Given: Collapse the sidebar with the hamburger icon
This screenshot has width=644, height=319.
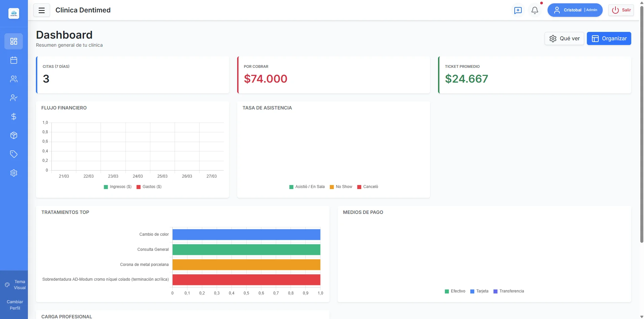Looking at the screenshot, I should [41, 10].
